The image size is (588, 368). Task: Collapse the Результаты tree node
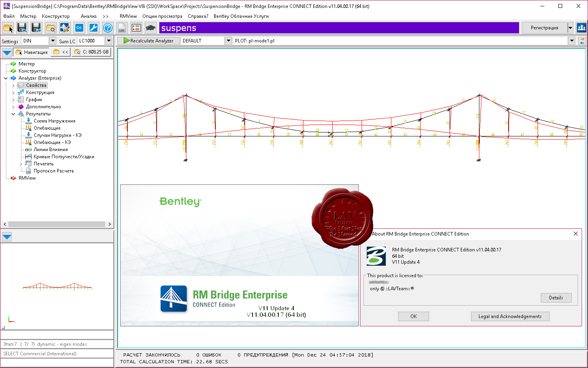click(13, 114)
